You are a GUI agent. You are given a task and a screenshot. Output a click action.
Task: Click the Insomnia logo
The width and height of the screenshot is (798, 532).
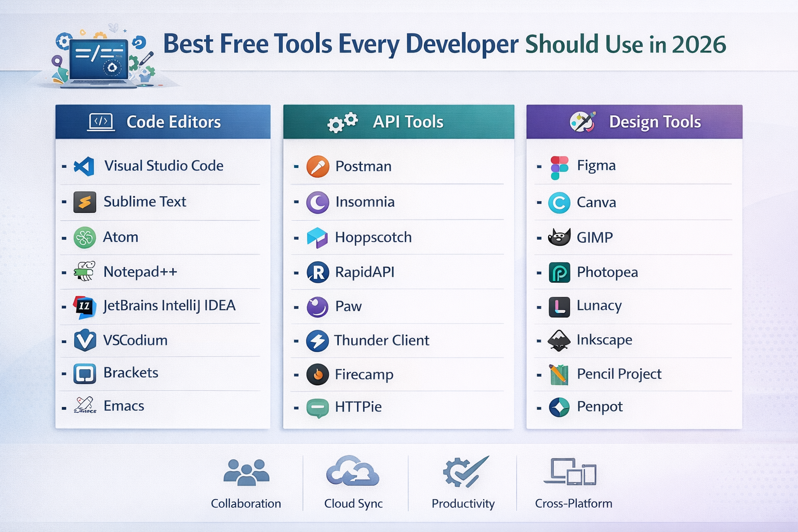pyautogui.click(x=317, y=202)
